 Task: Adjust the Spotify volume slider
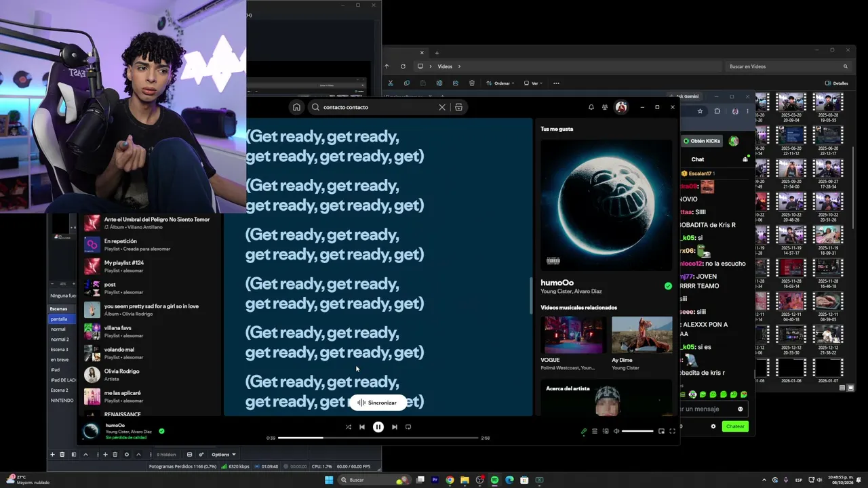pyautogui.click(x=637, y=431)
